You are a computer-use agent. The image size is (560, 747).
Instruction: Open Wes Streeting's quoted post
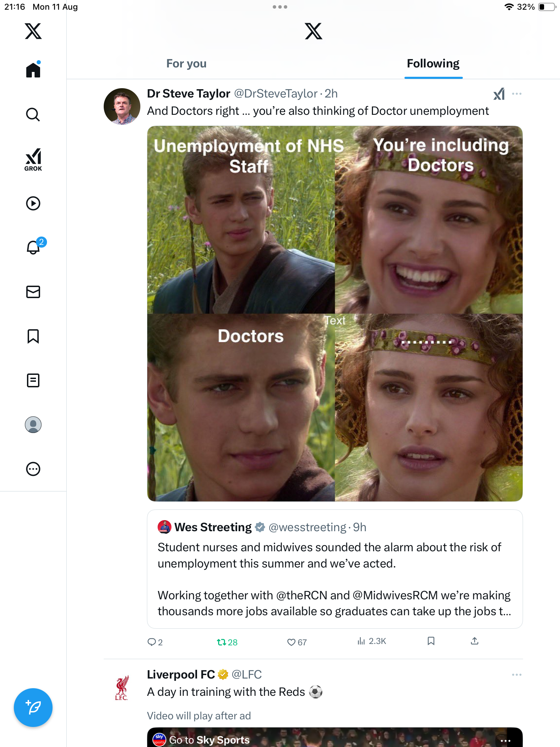coord(335,569)
